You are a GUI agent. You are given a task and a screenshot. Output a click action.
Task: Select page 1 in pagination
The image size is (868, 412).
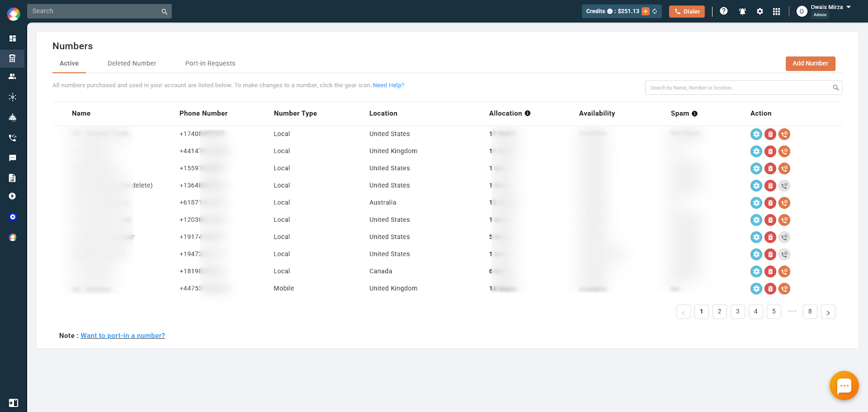pos(701,312)
